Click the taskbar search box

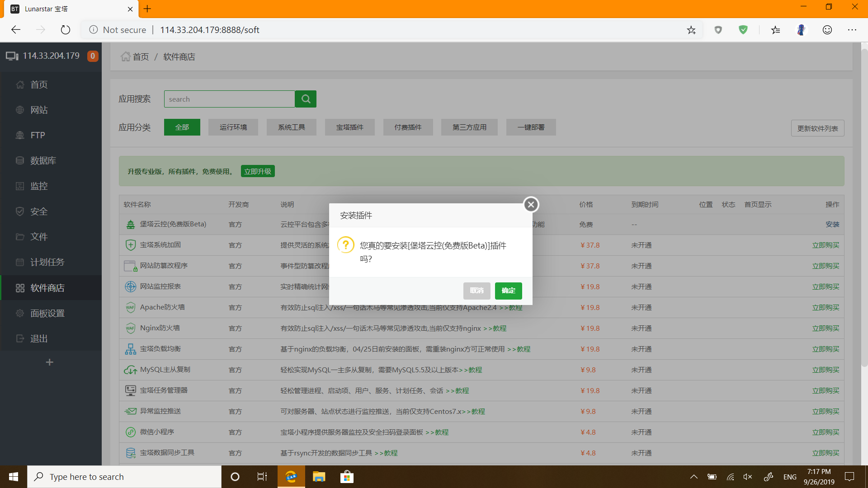pos(124,477)
